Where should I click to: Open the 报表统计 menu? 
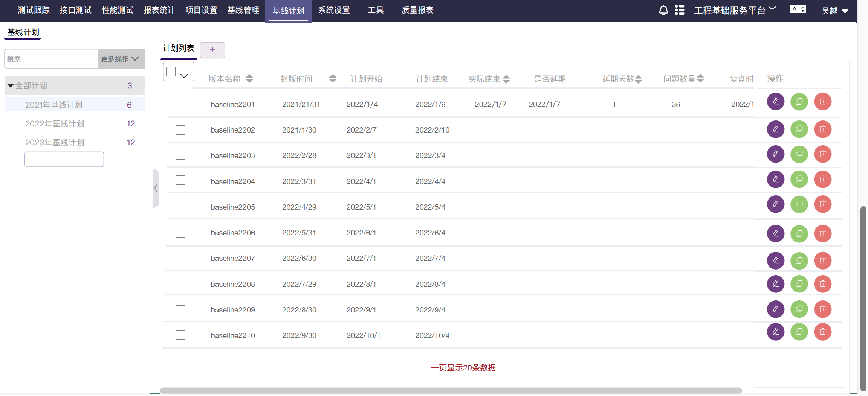[159, 10]
